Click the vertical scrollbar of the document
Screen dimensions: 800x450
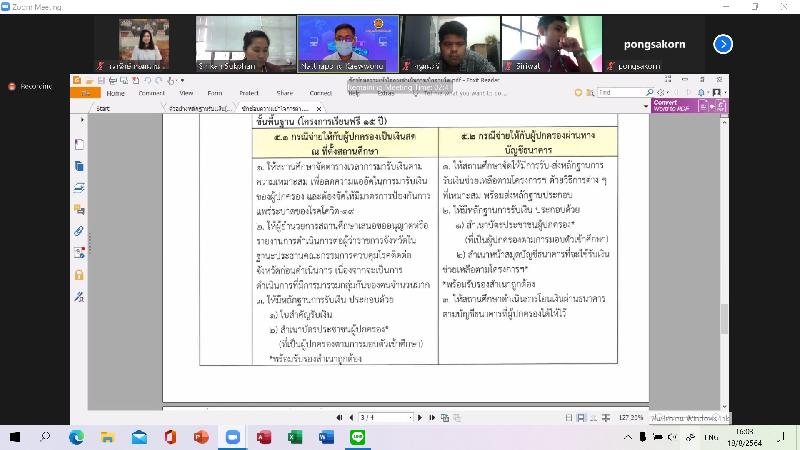coord(724,250)
